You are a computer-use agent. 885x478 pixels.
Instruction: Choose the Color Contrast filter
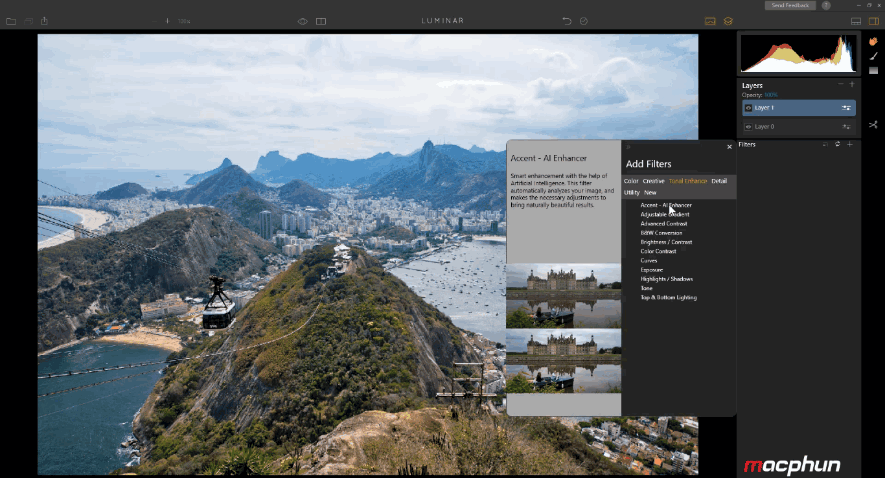coord(658,251)
